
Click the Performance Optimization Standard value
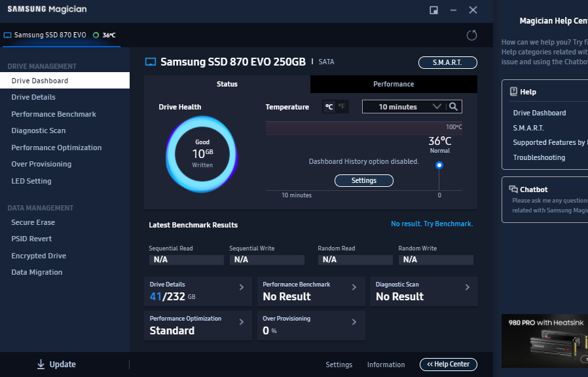[x=172, y=330]
